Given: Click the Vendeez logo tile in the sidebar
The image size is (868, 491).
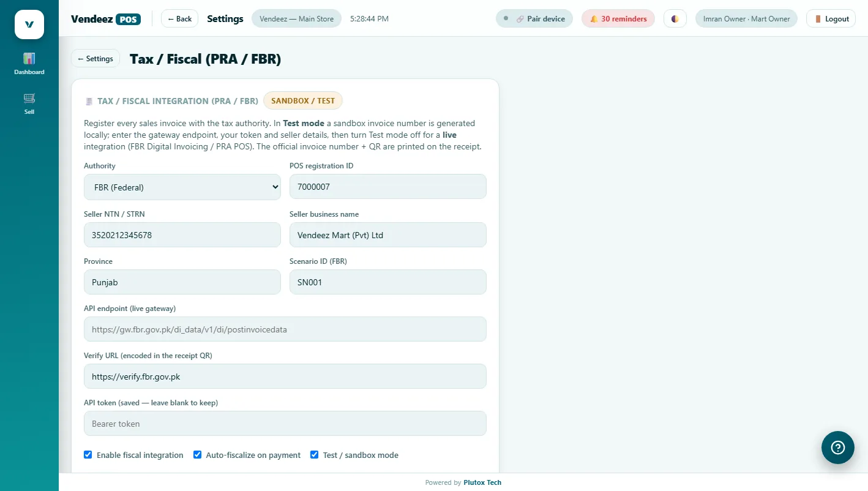Looking at the screenshot, I should 29,24.
